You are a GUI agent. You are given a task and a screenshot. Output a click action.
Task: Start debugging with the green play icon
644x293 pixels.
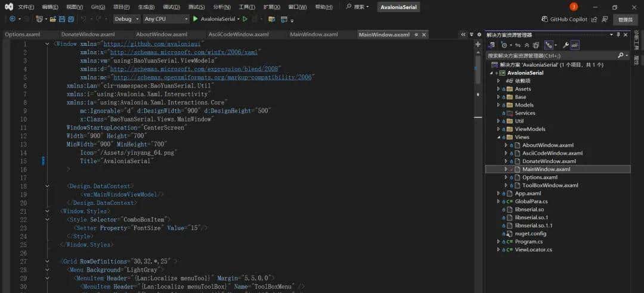(196, 19)
